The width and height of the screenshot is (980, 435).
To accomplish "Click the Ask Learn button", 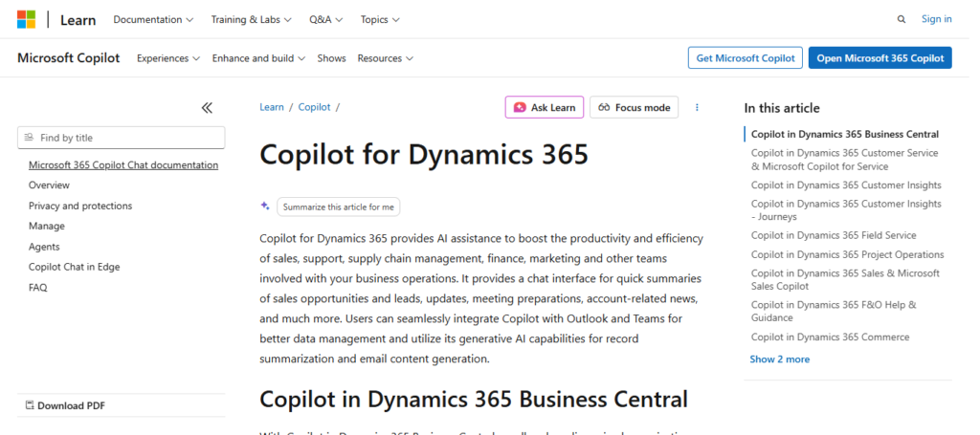I will (545, 107).
